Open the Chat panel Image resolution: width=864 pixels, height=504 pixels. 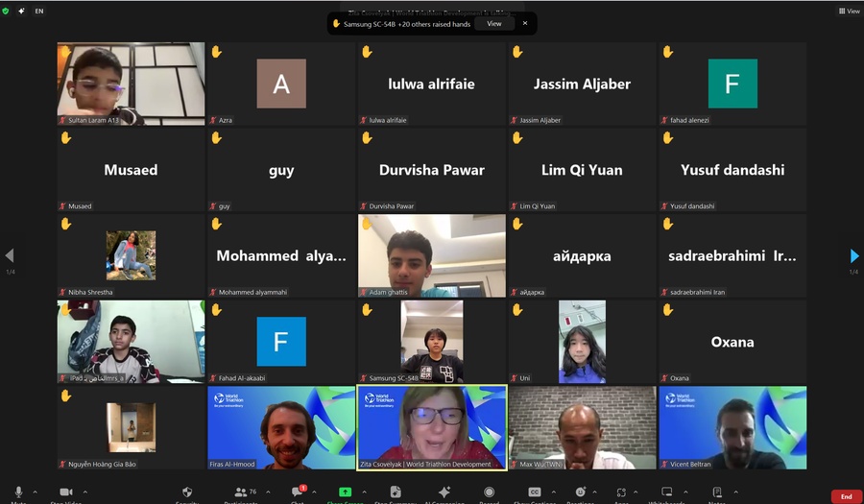coord(298,492)
